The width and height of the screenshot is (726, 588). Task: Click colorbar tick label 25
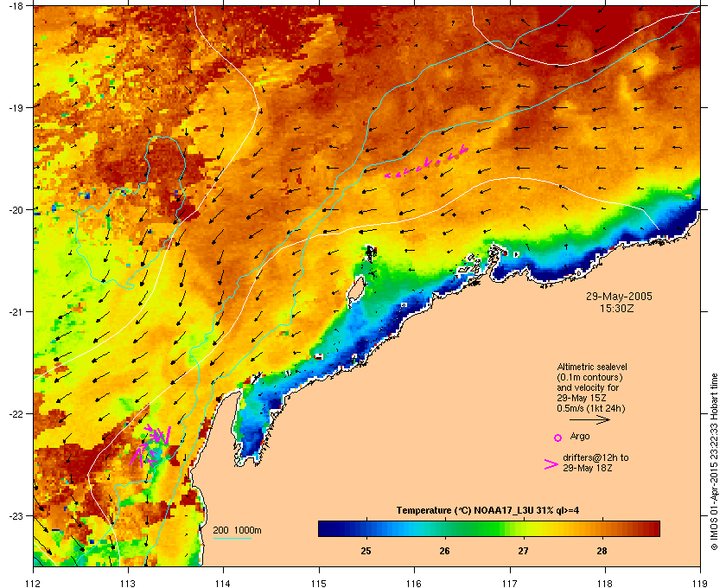point(366,551)
